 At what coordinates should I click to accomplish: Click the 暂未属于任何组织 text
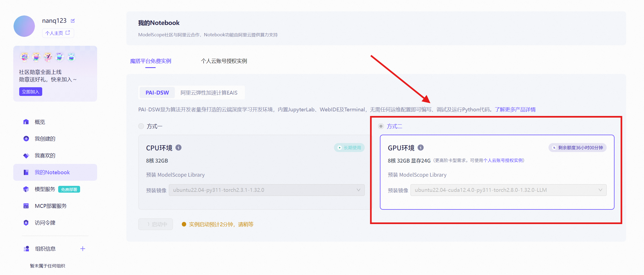(x=47, y=266)
